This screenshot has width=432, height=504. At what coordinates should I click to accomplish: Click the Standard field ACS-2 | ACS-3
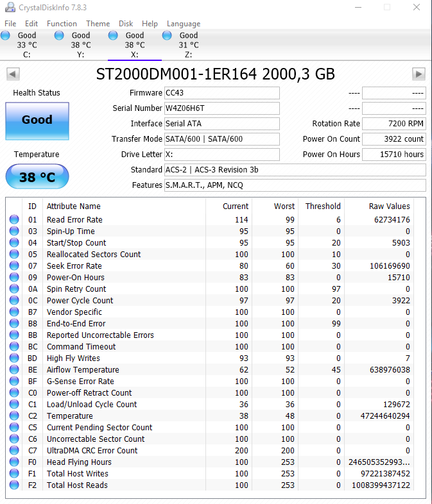click(x=295, y=170)
